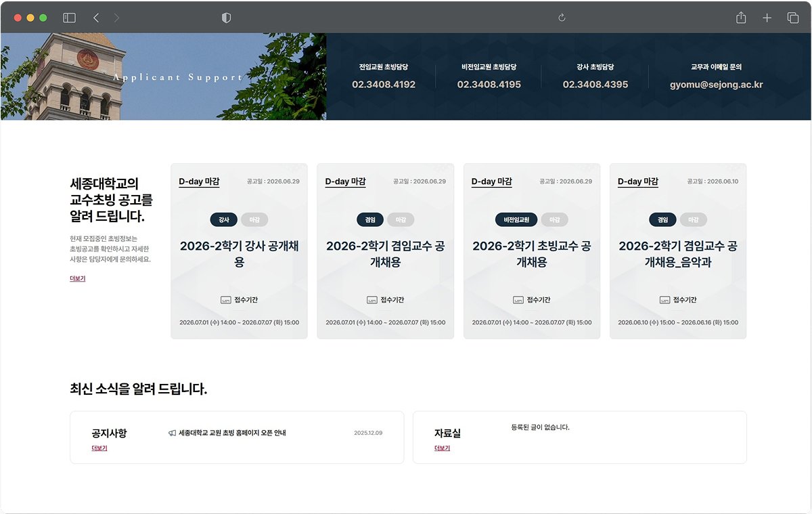Click 겸임 badge on 음악과 card
The image size is (812, 514).
pos(662,219)
